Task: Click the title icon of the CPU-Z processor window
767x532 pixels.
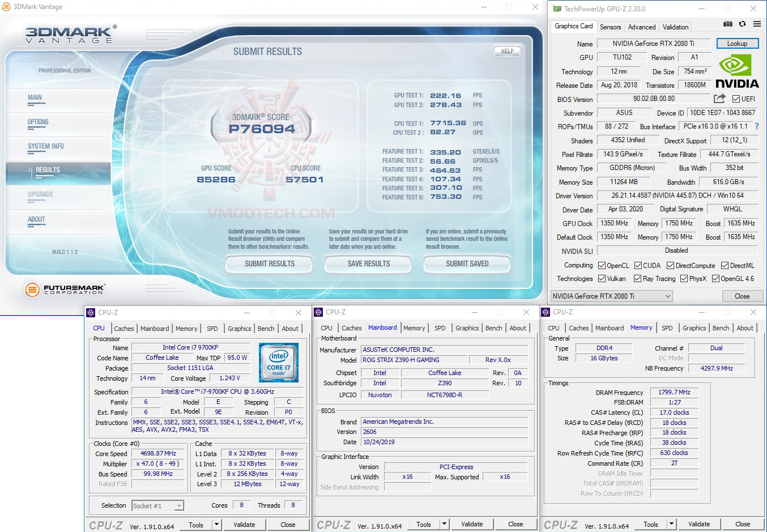Action: (x=91, y=313)
